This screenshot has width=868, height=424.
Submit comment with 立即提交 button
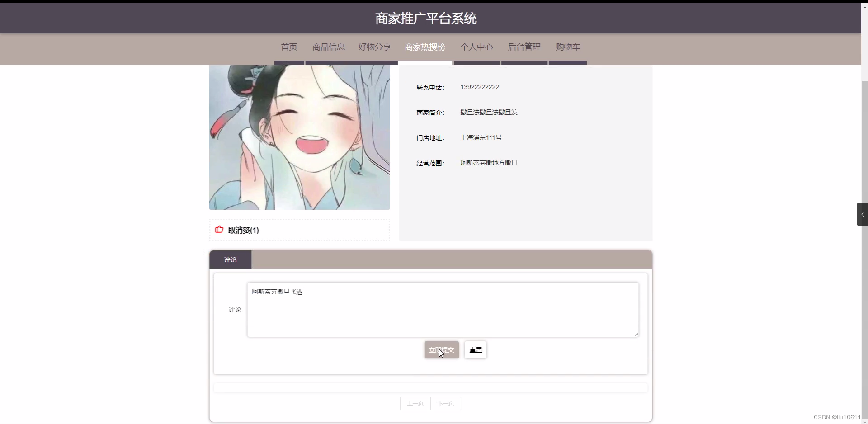(442, 350)
